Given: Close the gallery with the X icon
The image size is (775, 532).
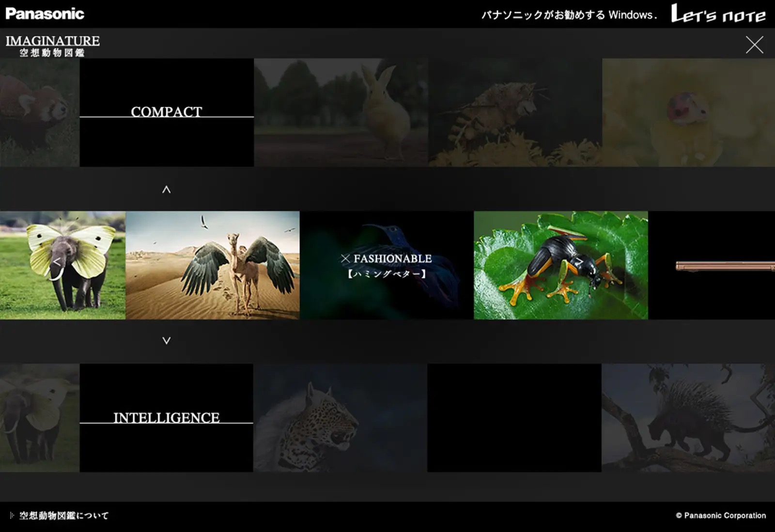Looking at the screenshot, I should [x=754, y=45].
